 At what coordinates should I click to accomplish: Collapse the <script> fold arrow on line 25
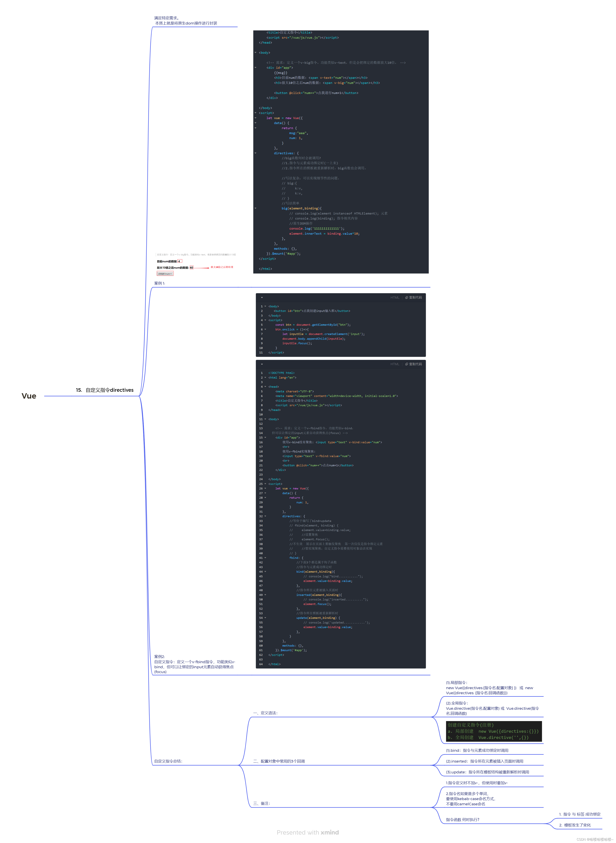(x=265, y=484)
